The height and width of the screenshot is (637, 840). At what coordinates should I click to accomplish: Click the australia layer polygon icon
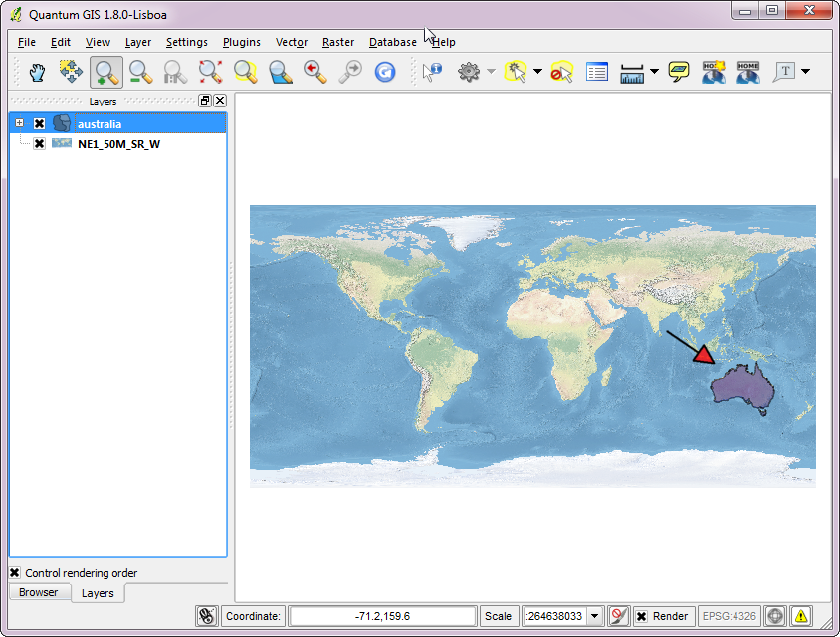[x=62, y=123]
